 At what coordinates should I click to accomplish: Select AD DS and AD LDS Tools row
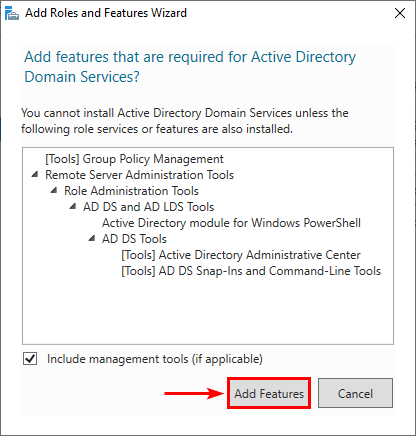click(148, 207)
